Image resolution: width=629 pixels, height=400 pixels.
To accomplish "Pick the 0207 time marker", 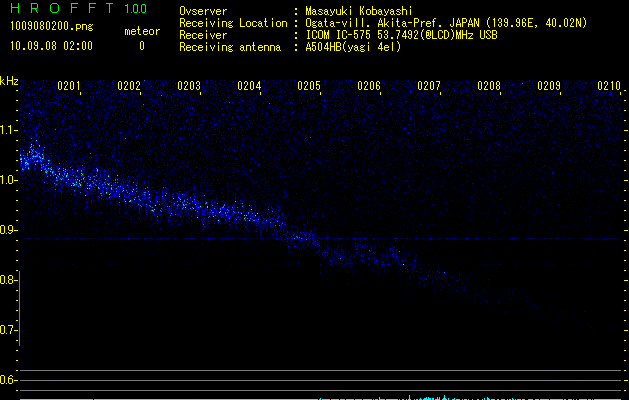I will pos(429,87).
